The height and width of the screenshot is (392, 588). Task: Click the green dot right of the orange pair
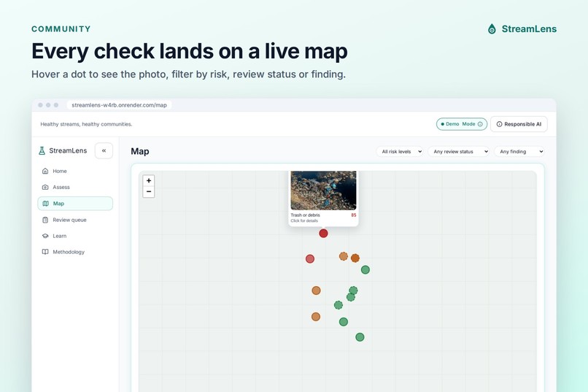click(365, 269)
